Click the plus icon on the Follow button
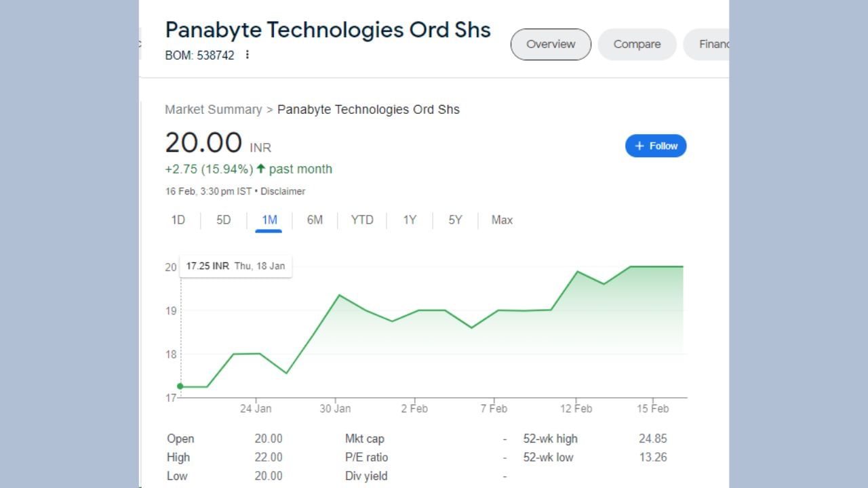868x488 pixels. (639, 145)
